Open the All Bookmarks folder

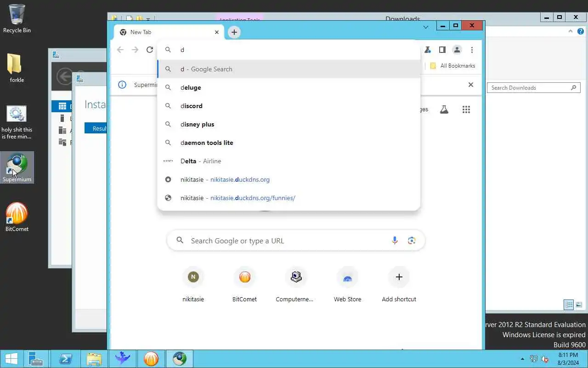click(452, 66)
